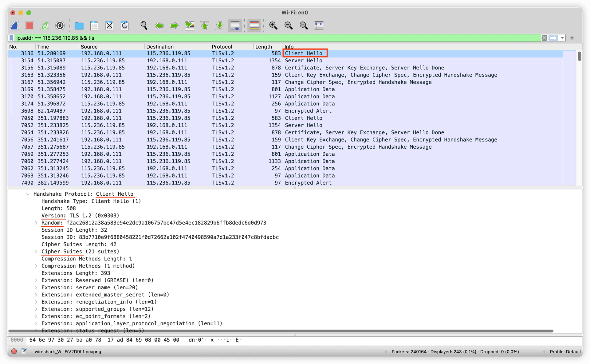590x364 pixels.
Task: Expand Extension: application_layer_protocol_negotiation
Action: coord(36,323)
